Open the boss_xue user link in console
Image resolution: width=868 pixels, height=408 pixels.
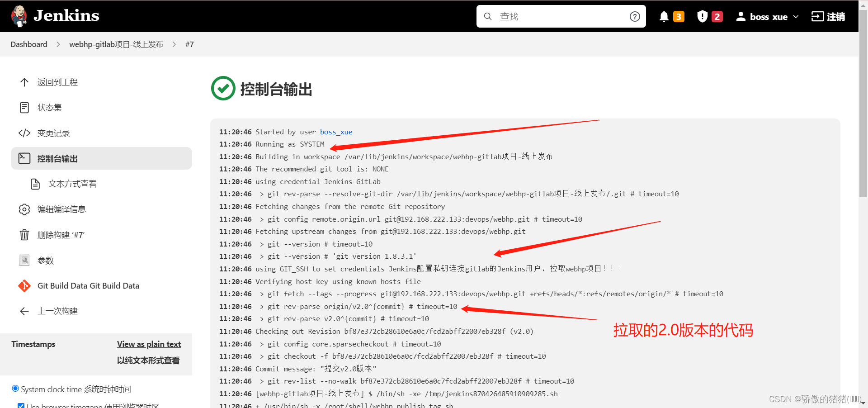336,132
